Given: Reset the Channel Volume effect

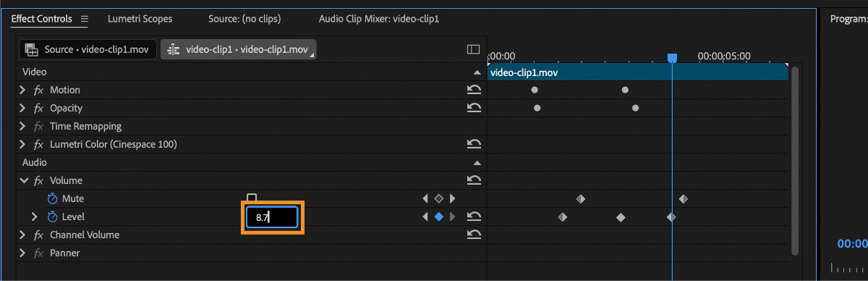Looking at the screenshot, I should click(474, 235).
